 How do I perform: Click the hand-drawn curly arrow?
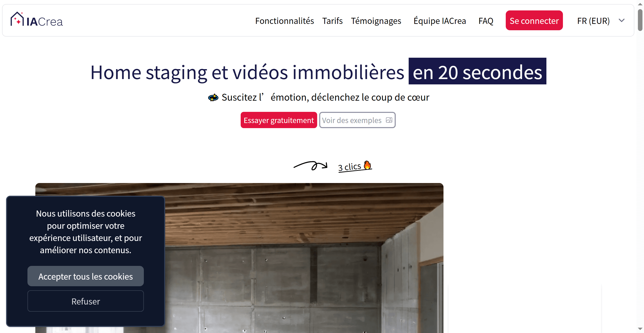[310, 166]
